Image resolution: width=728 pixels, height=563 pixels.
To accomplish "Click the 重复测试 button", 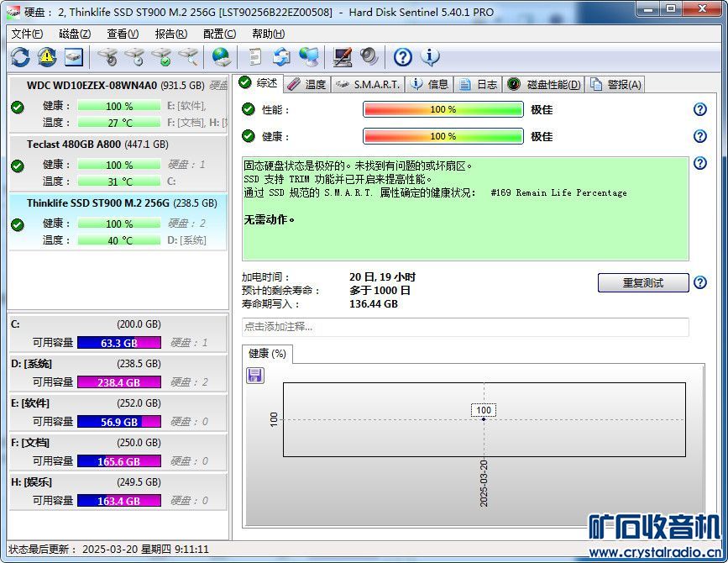I will point(643,283).
